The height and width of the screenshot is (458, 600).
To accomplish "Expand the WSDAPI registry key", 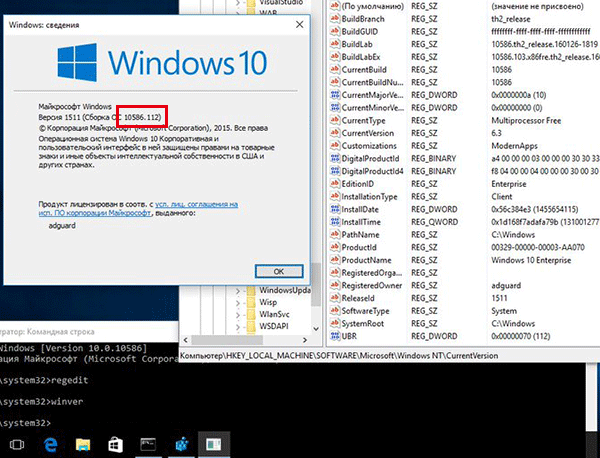I will (x=238, y=327).
